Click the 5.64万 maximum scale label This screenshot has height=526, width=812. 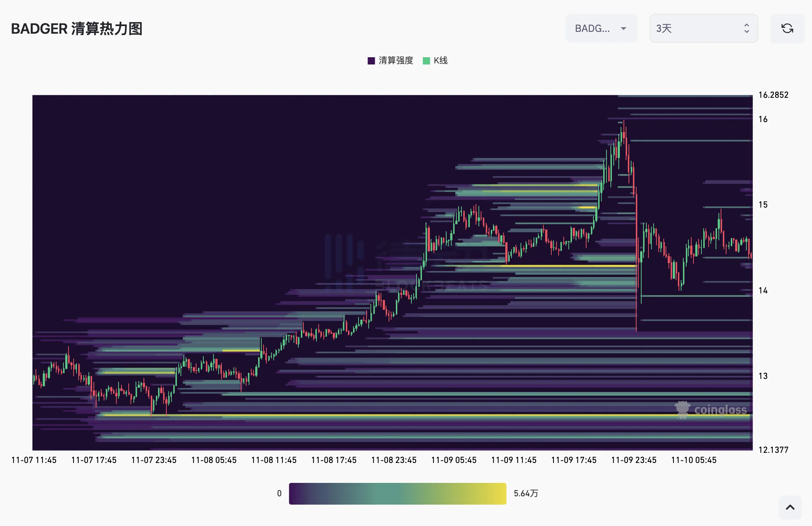526,493
